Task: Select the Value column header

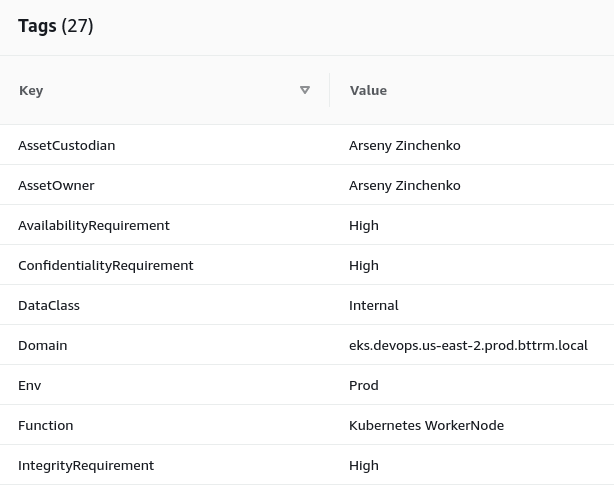Action: pos(368,90)
